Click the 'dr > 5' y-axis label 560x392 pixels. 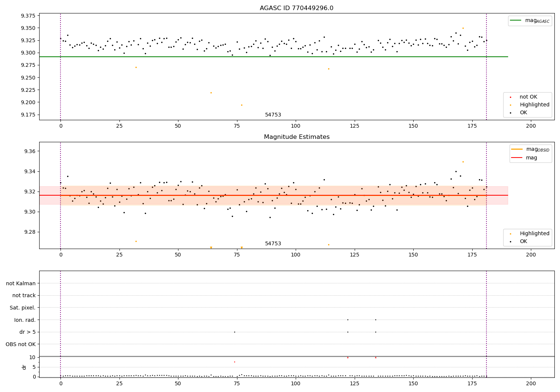(x=28, y=332)
